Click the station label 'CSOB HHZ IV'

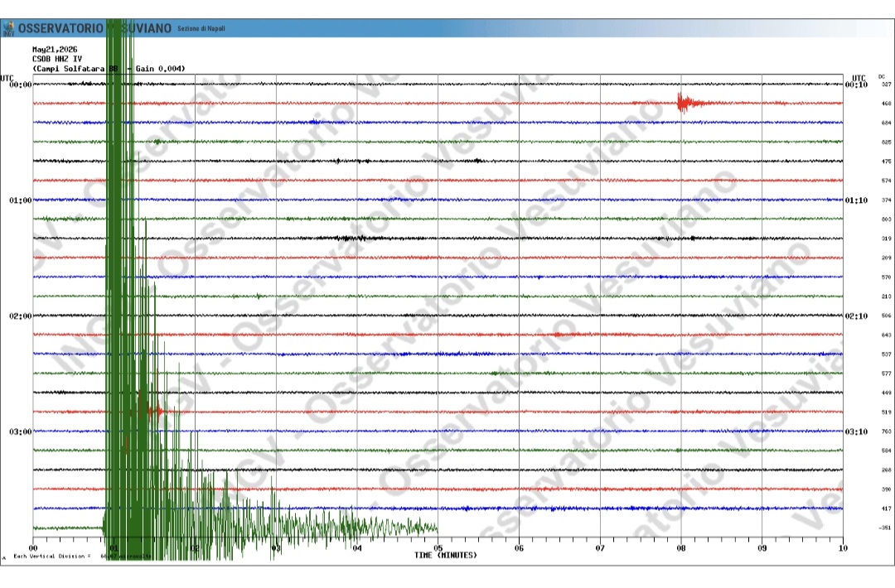[x=57, y=59]
